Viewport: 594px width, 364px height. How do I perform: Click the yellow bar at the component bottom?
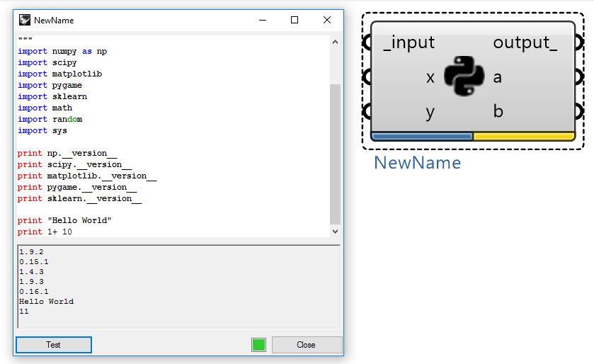pyautogui.click(x=523, y=136)
